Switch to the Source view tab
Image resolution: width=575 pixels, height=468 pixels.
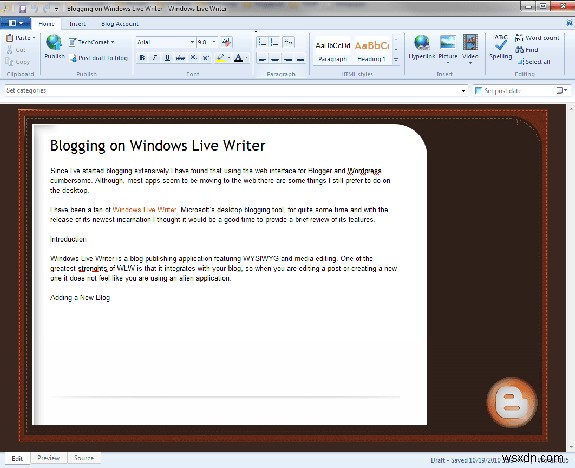coord(84,458)
